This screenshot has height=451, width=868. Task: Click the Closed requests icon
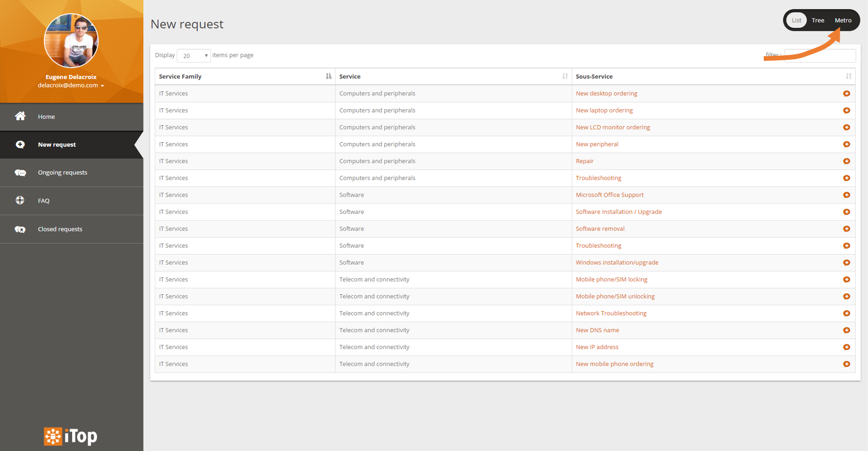[20, 230]
